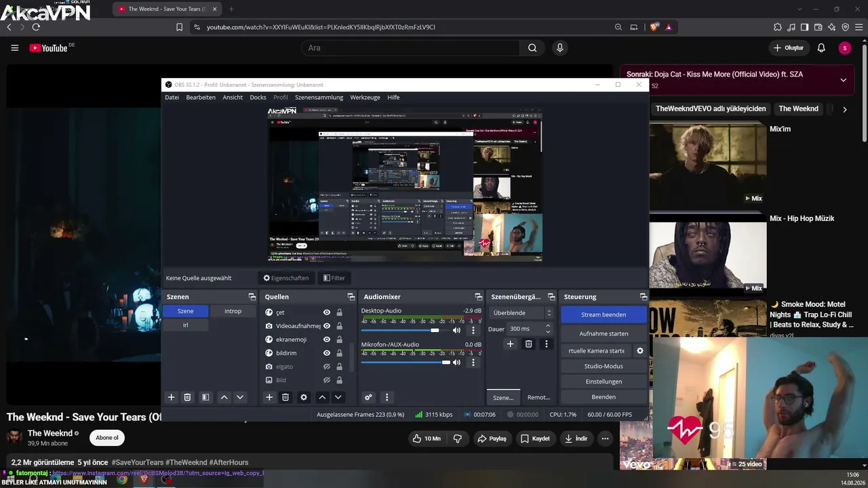Enable Studio-Modus in OBS
The height and width of the screenshot is (488, 868).
coord(604,366)
